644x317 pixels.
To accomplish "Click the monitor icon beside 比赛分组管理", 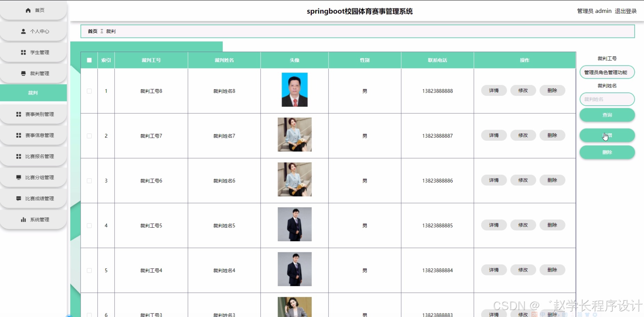I will tap(19, 178).
